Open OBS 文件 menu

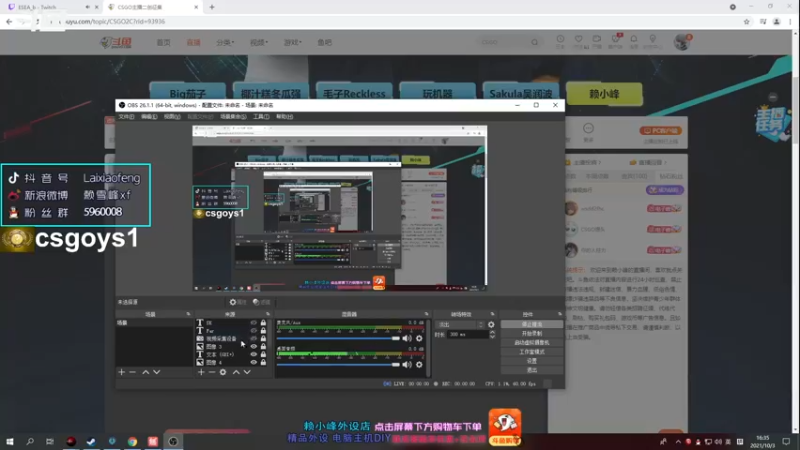coord(126,117)
